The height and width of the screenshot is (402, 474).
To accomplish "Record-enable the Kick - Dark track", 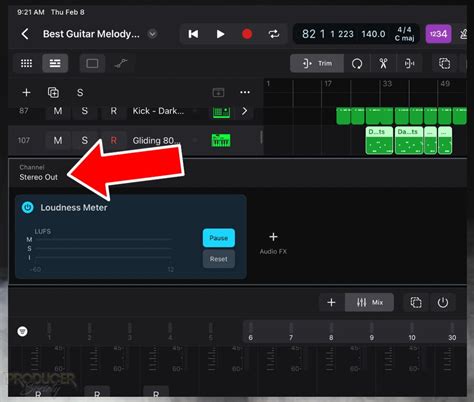I will 114,111.
